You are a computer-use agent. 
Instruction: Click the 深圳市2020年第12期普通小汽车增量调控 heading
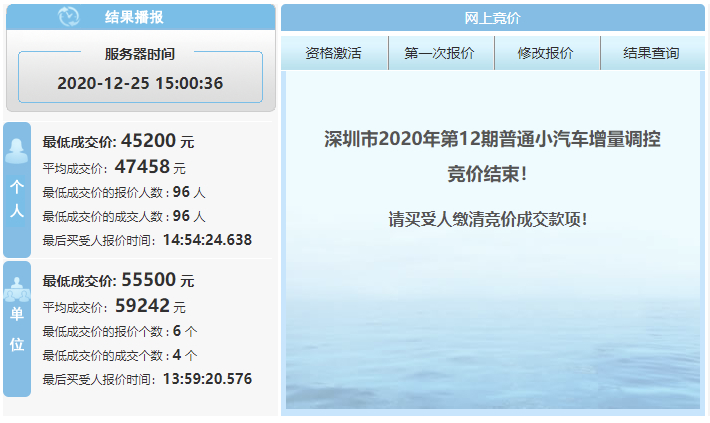(492, 139)
